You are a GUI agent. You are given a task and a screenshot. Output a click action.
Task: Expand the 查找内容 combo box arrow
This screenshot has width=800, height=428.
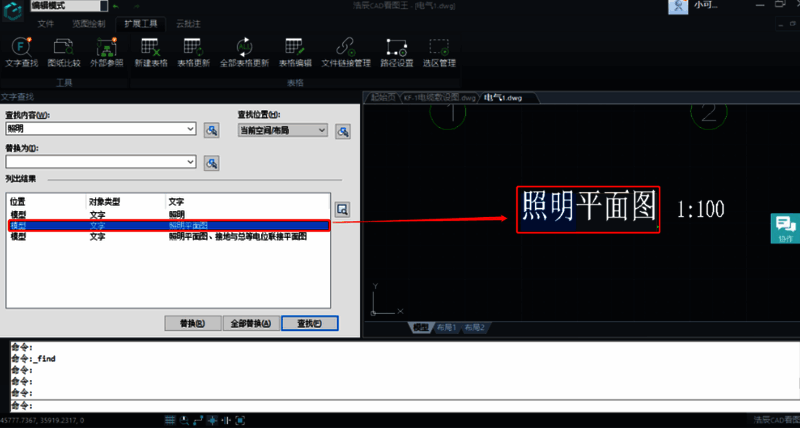(x=190, y=129)
